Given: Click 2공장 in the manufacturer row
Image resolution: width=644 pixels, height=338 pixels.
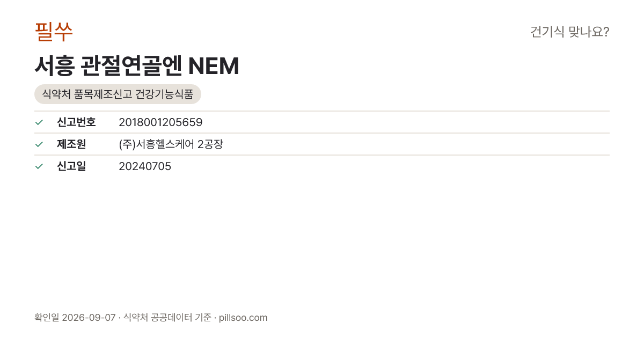Looking at the screenshot, I should tap(210, 144).
